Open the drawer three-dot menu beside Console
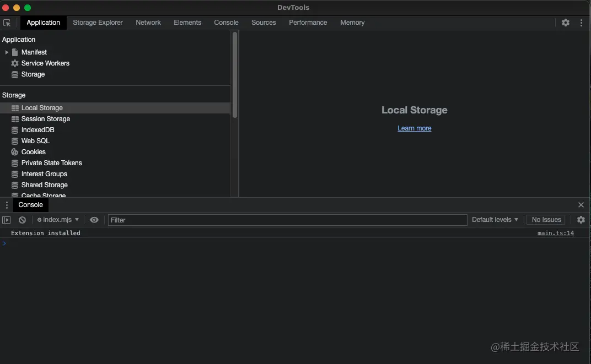The image size is (591, 364). (7, 205)
